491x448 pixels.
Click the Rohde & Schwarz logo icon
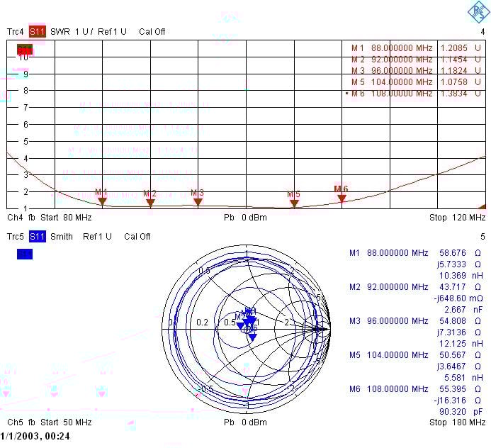[476, 11]
